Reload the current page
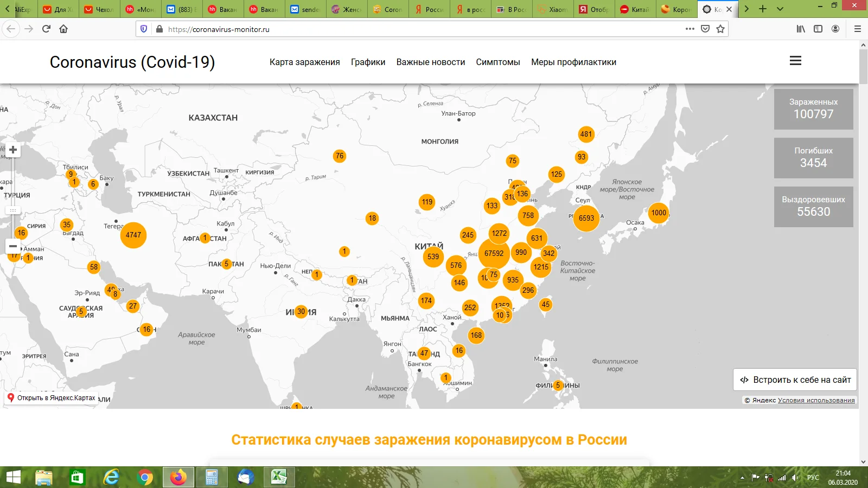The image size is (868, 488). pos(46,29)
